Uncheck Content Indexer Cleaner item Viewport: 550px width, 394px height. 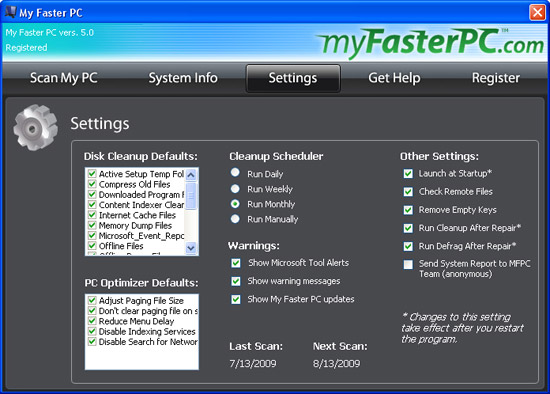[x=92, y=204]
